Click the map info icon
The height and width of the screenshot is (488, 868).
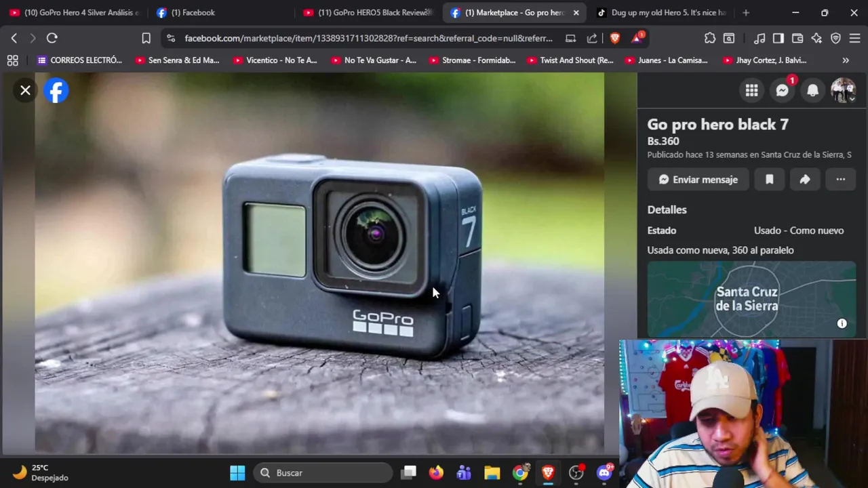point(842,323)
